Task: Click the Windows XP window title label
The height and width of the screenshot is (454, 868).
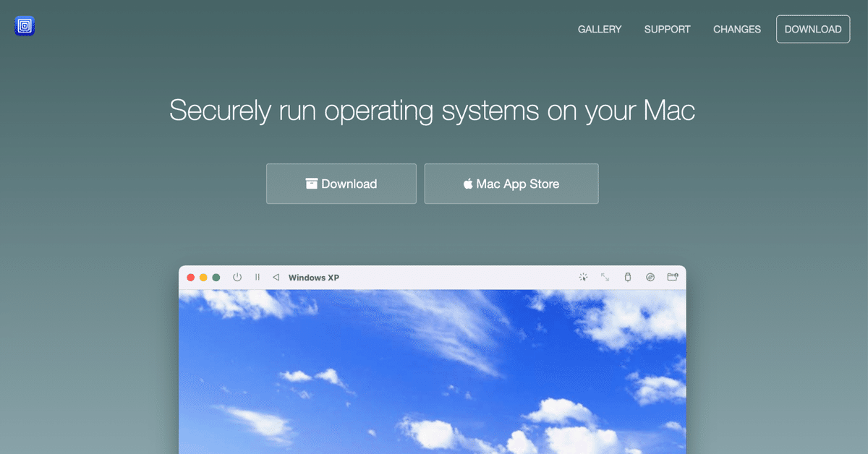Action: 314,277
